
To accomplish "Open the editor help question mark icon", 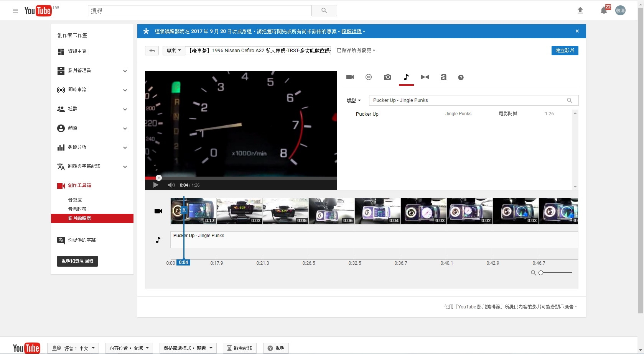I will click(461, 77).
